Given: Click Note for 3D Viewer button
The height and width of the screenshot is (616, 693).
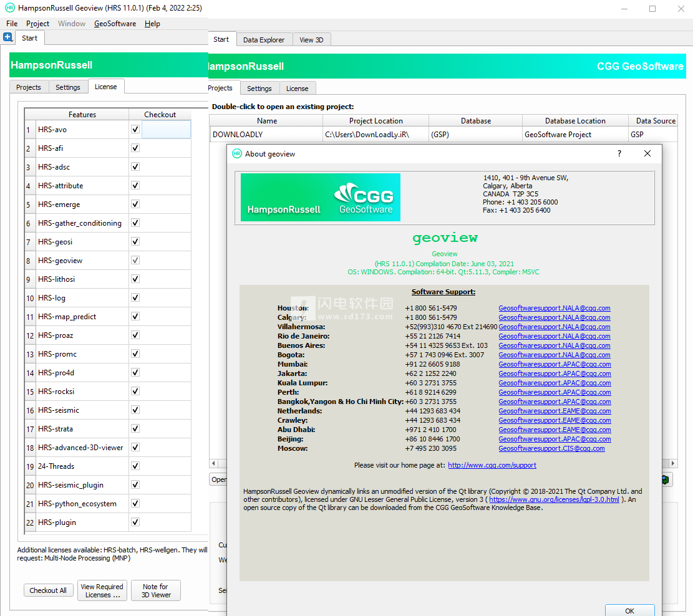Looking at the screenshot, I should [x=155, y=590].
